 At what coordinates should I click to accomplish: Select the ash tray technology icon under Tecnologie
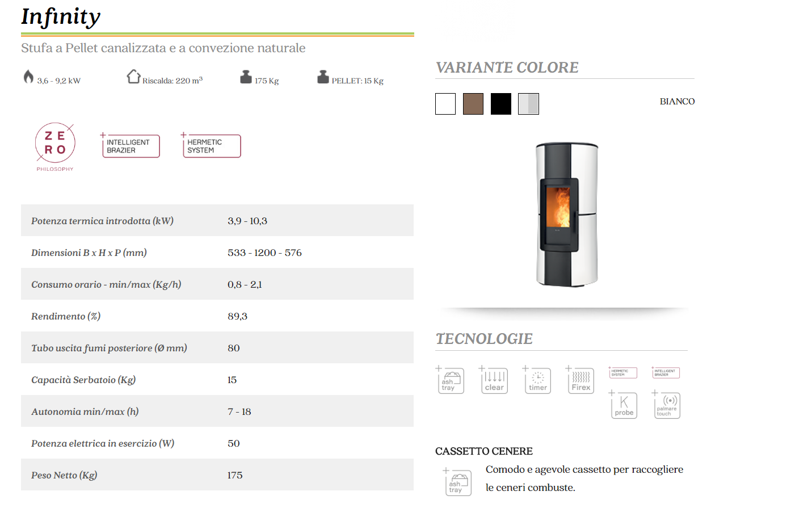click(451, 380)
